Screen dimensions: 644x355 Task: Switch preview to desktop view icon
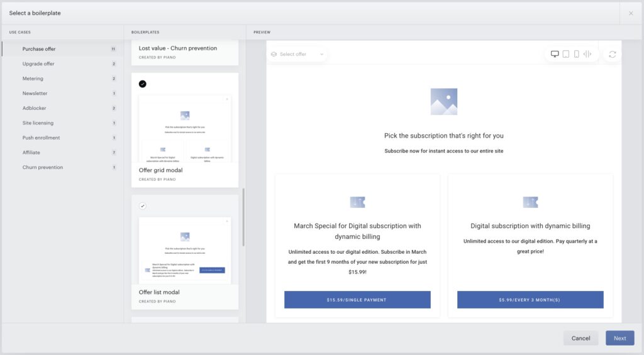[x=555, y=54]
